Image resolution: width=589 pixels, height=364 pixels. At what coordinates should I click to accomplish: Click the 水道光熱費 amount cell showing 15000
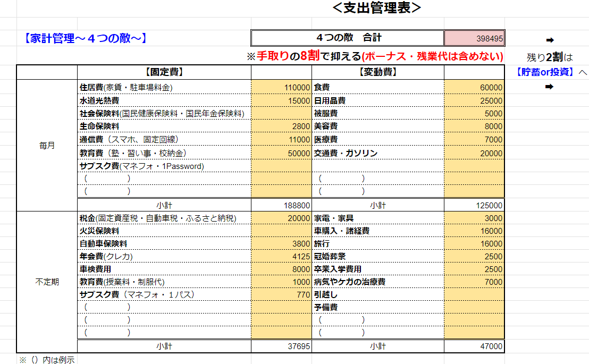[281, 100]
